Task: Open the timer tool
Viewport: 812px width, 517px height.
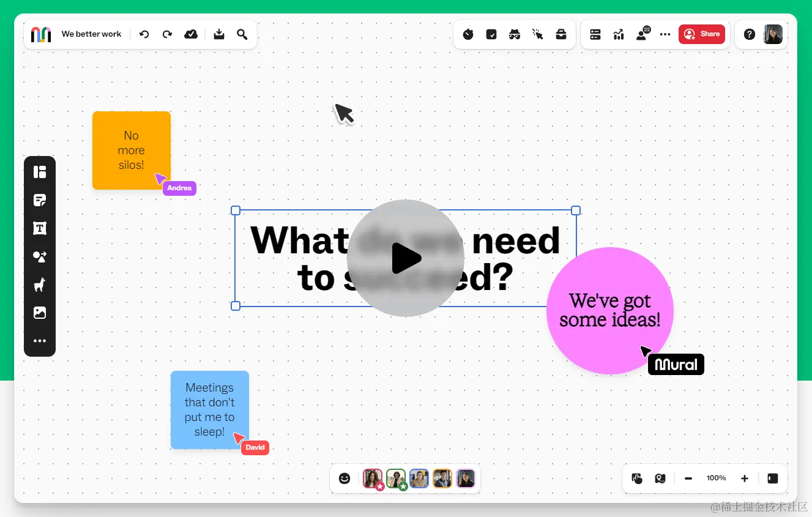Action: pos(468,34)
